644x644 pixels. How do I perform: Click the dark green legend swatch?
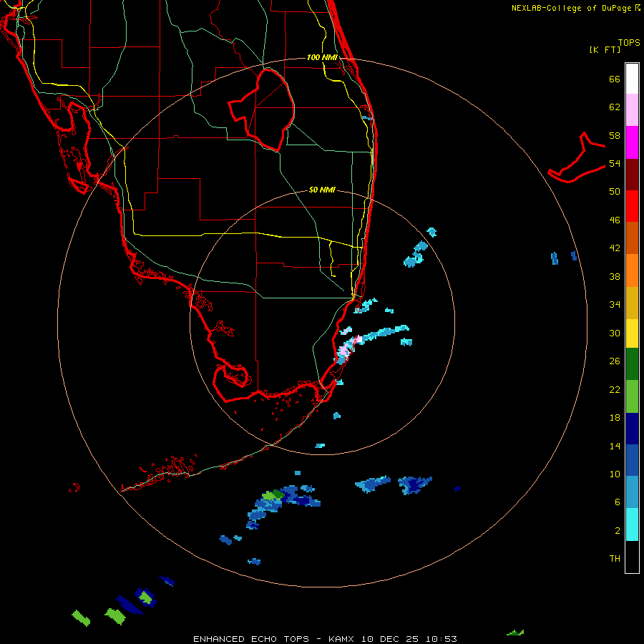click(x=632, y=364)
